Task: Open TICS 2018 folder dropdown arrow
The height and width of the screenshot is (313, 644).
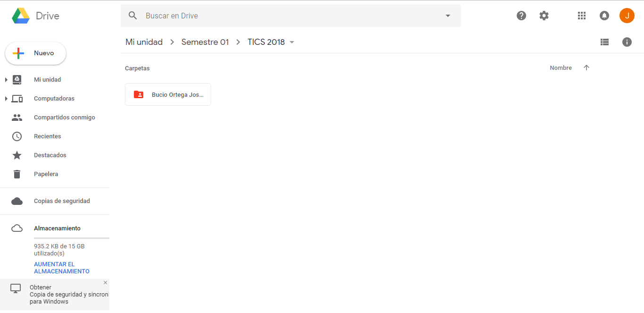Action: 292,42
